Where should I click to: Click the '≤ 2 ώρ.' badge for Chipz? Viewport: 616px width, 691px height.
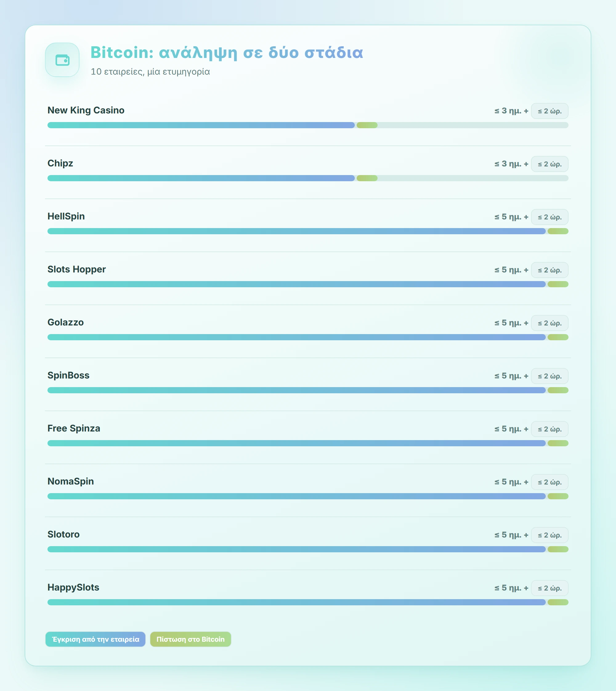pos(550,164)
